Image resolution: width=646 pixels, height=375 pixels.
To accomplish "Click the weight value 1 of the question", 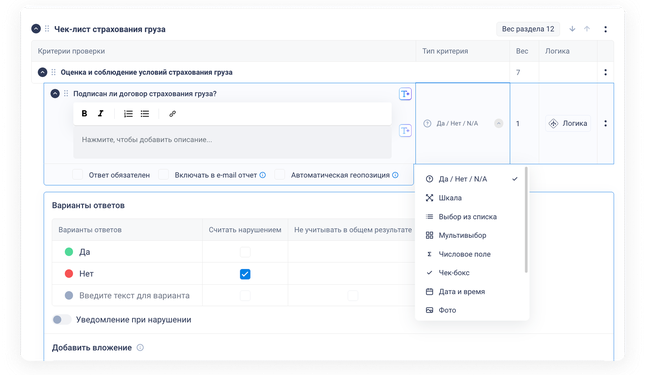I will coord(518,123).
